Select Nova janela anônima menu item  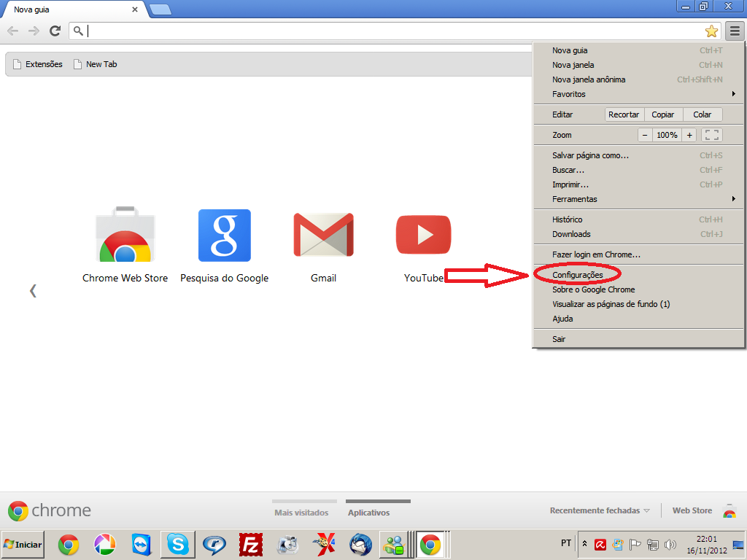pos(638,79)
